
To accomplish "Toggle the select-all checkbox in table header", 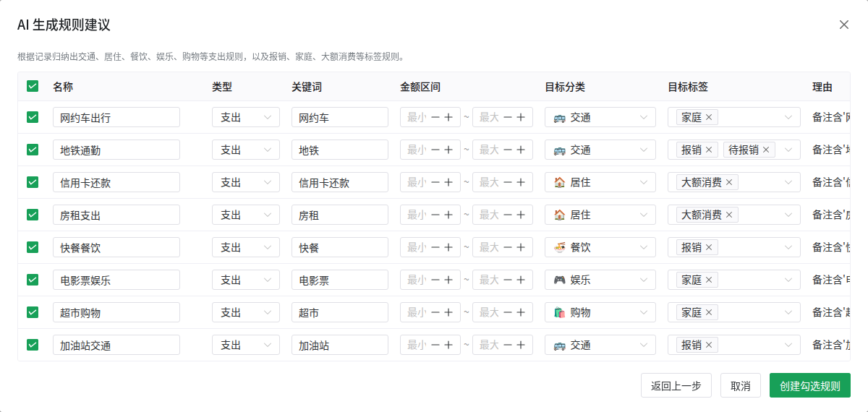I will pyautogui.click(x=33, y=86).
